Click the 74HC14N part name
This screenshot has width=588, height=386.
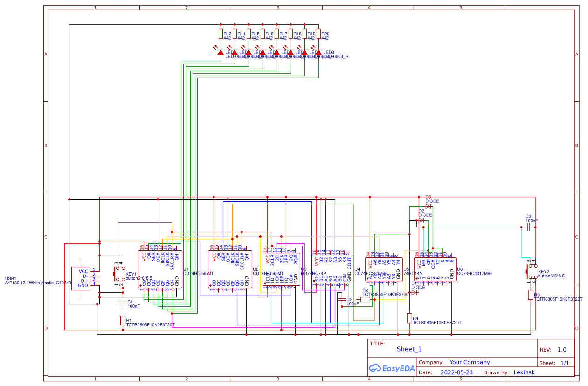coord(412,274)
